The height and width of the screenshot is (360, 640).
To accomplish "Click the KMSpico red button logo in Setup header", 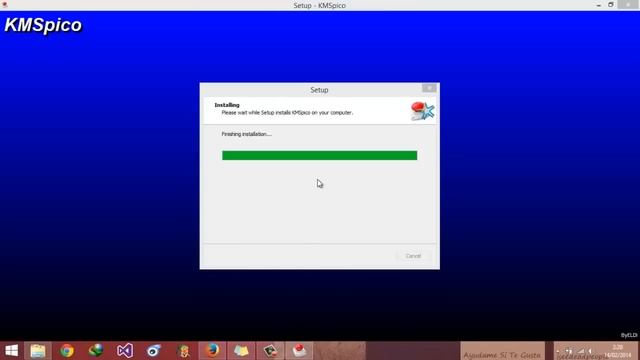I will [422, 111].
